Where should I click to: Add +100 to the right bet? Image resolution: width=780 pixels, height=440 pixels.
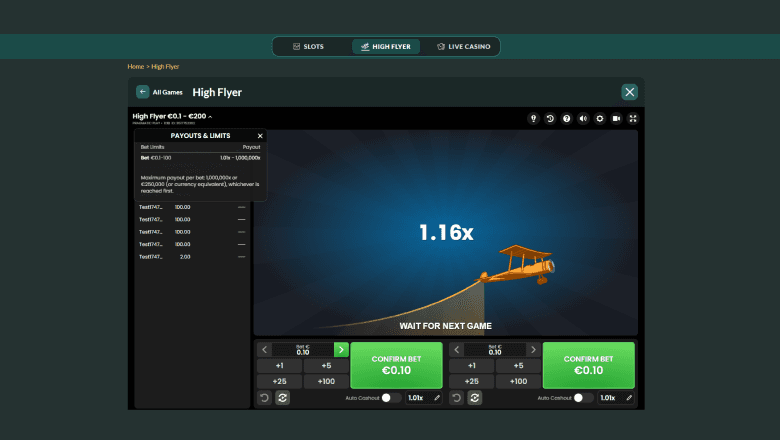point(518,381)
